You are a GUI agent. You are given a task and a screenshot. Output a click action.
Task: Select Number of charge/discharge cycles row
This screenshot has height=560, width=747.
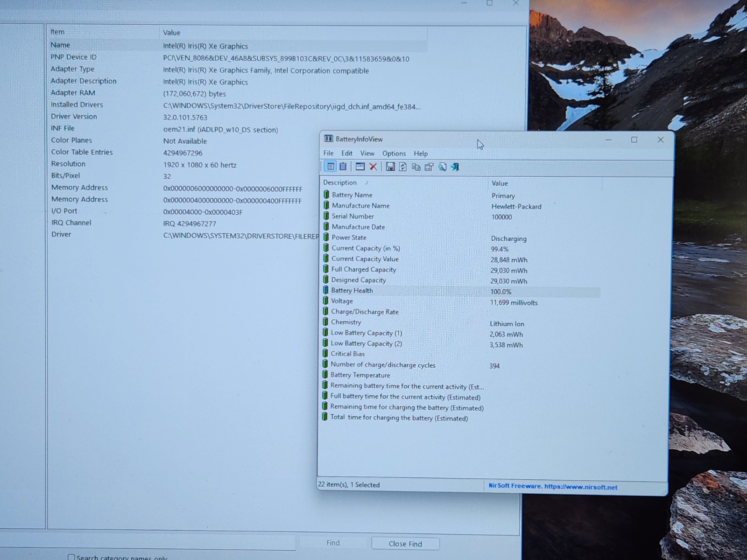coord(460,365)
